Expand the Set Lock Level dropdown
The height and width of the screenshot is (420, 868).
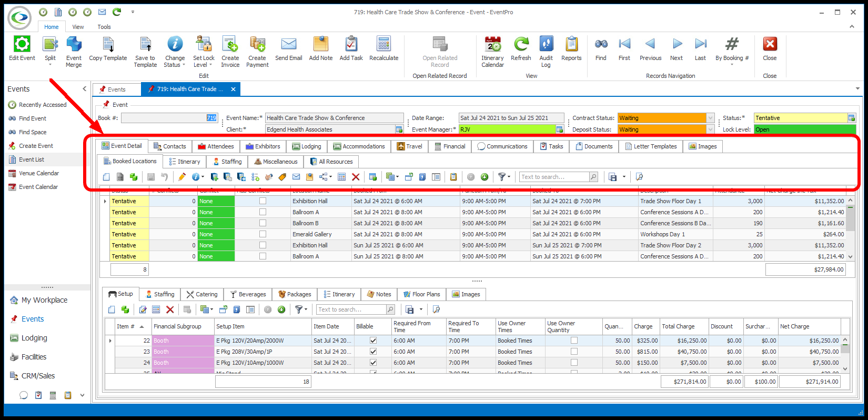pos(210,65)
